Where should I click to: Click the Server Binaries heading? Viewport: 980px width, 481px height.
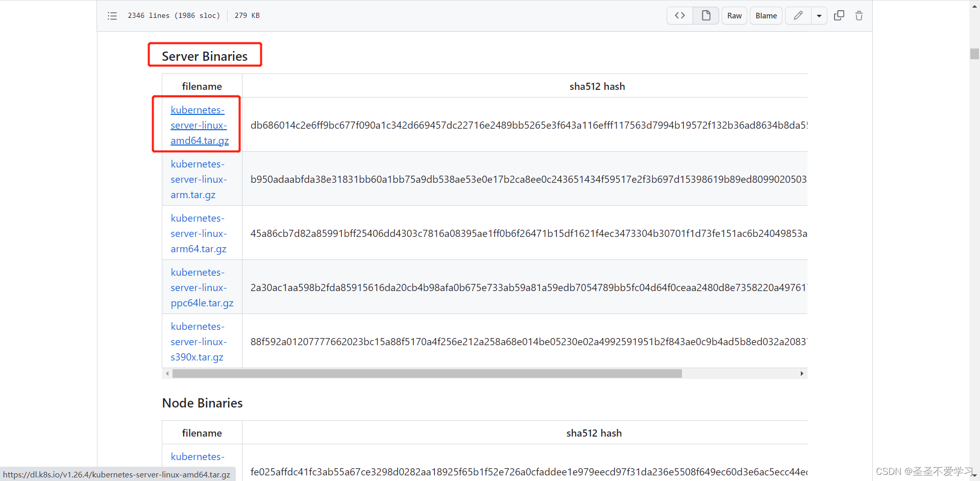[205, 56]
